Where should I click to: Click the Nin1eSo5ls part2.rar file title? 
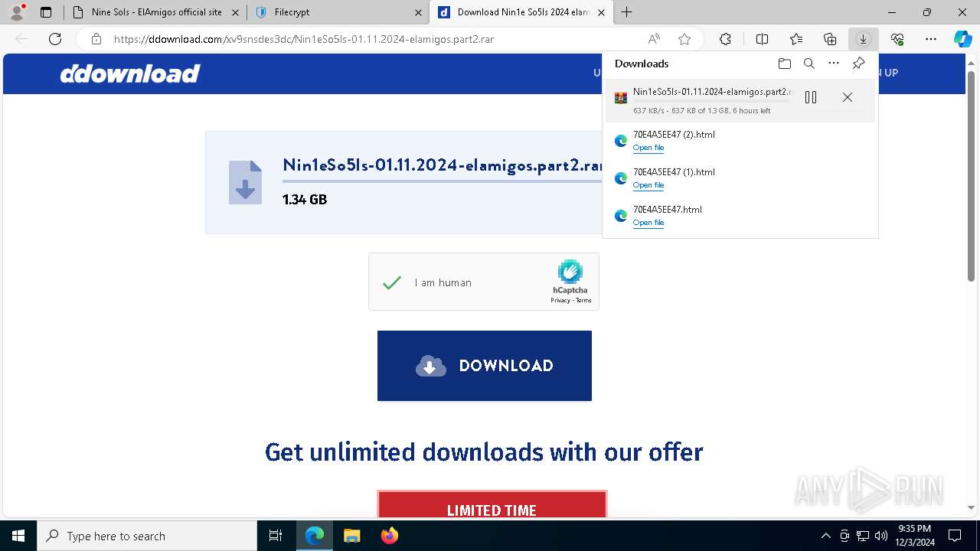[x=443, y=165]
